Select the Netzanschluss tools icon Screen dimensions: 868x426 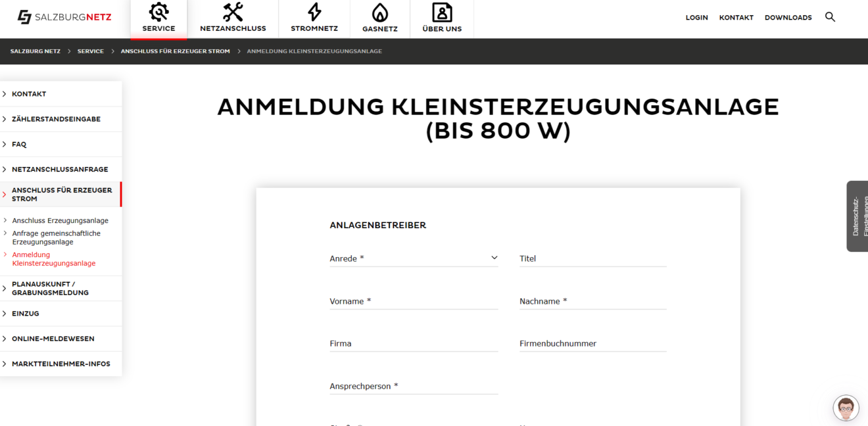(233, 12)
